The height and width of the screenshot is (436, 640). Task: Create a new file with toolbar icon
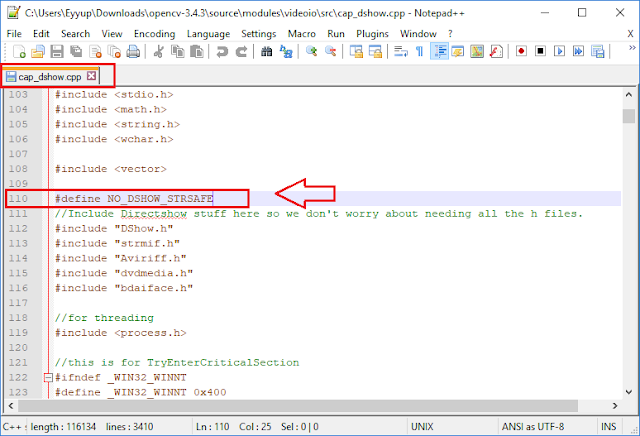coord(19,51)
